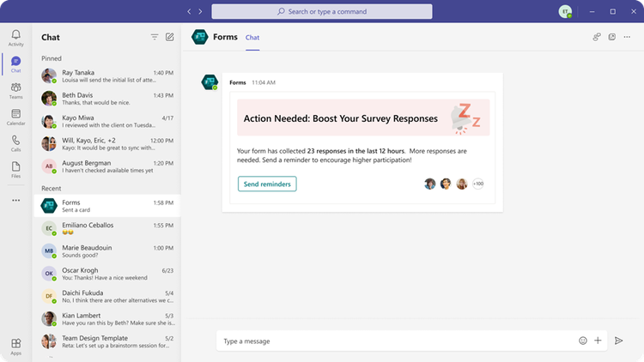Open the Team Design Template chat

click(x=107, y=341)
